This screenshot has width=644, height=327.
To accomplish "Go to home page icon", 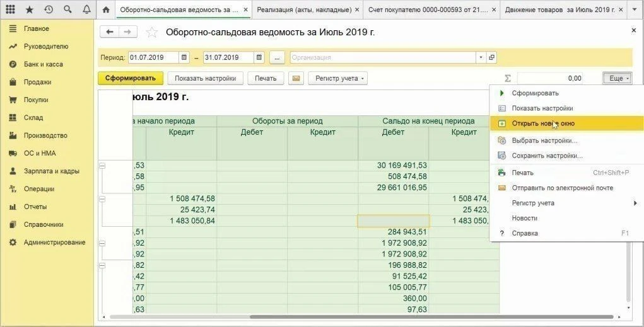I will (106, 9).
